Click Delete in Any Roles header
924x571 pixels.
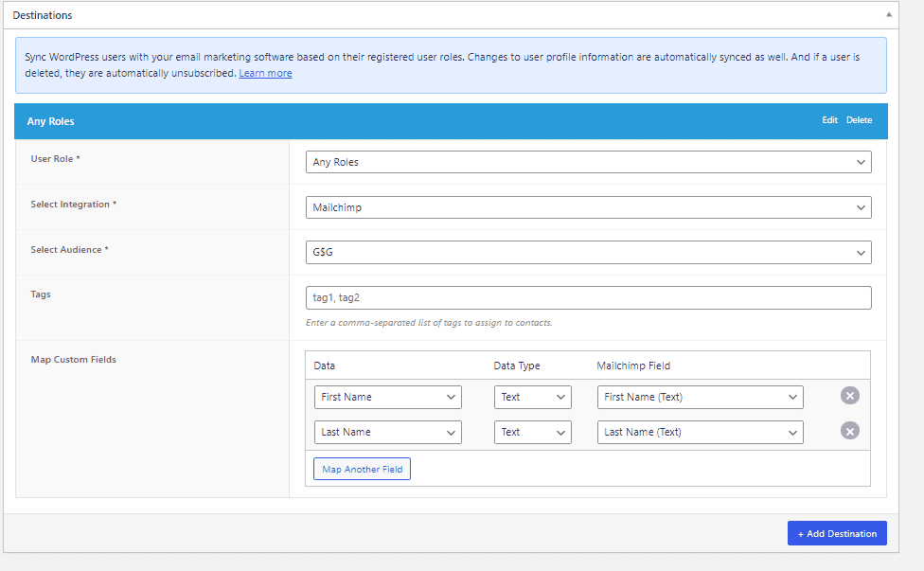pyautogui.click(x=860, y=120)
